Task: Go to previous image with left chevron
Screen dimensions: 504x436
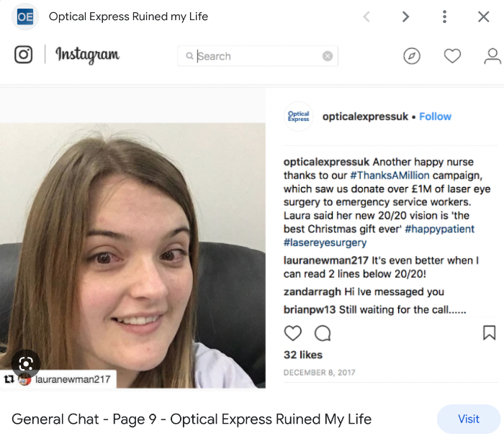Action: point(366,17)
